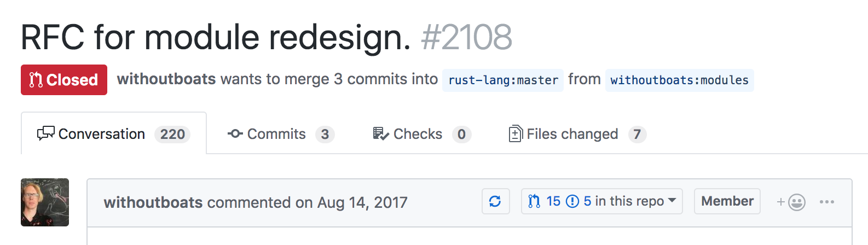
Task: Click the Checks checklist icon
Action: [x=380, y=134]
